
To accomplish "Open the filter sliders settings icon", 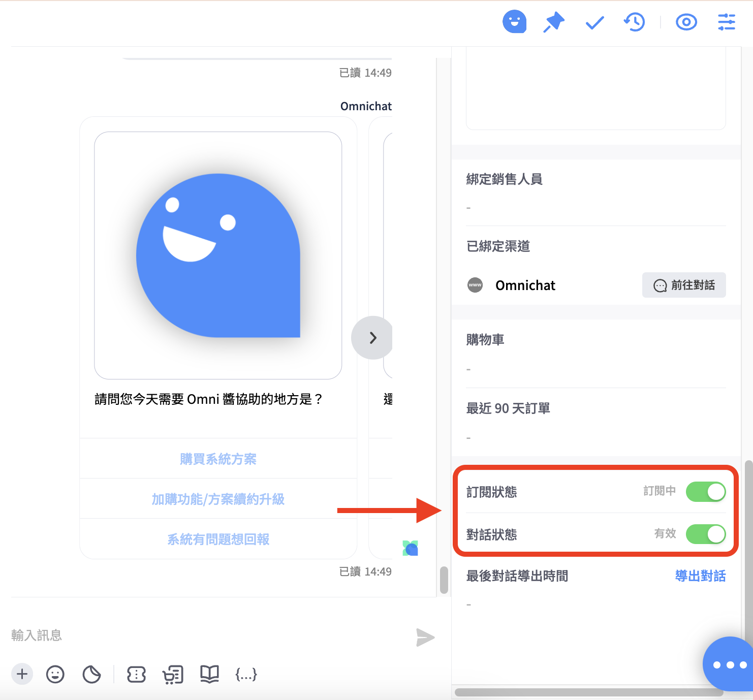I will click(x=726, y=22).
